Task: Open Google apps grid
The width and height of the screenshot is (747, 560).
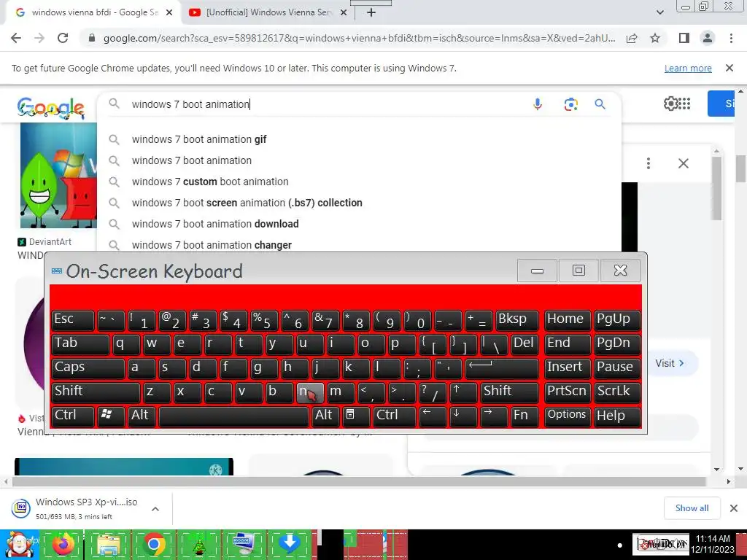Action: (684, 104)
